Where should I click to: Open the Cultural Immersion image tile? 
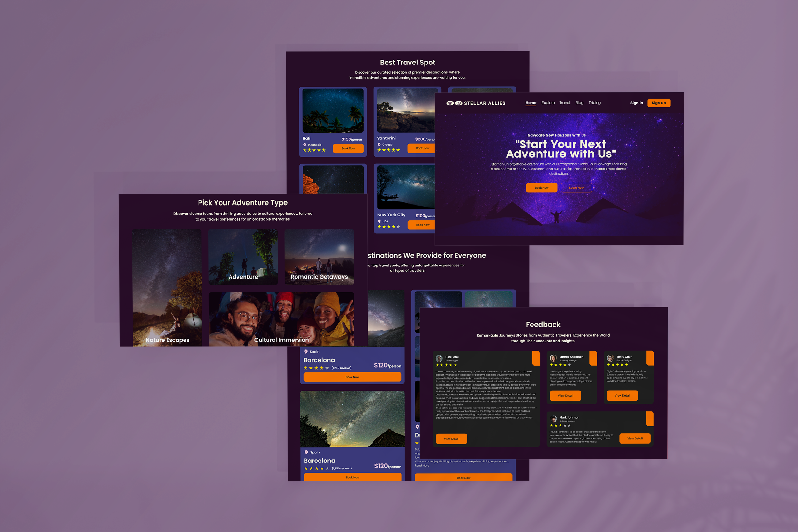click(x=281, y=319)
